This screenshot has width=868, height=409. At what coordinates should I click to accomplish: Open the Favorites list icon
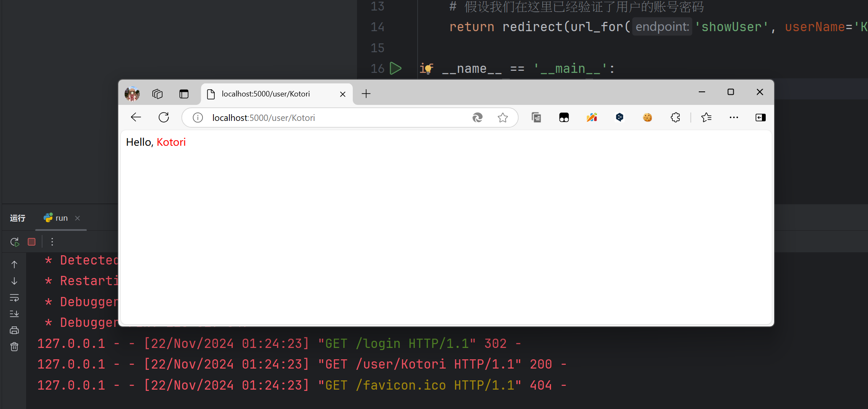tap(706, 117)
